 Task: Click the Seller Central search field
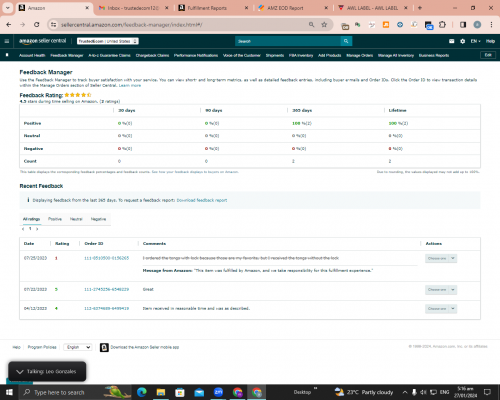288,41
